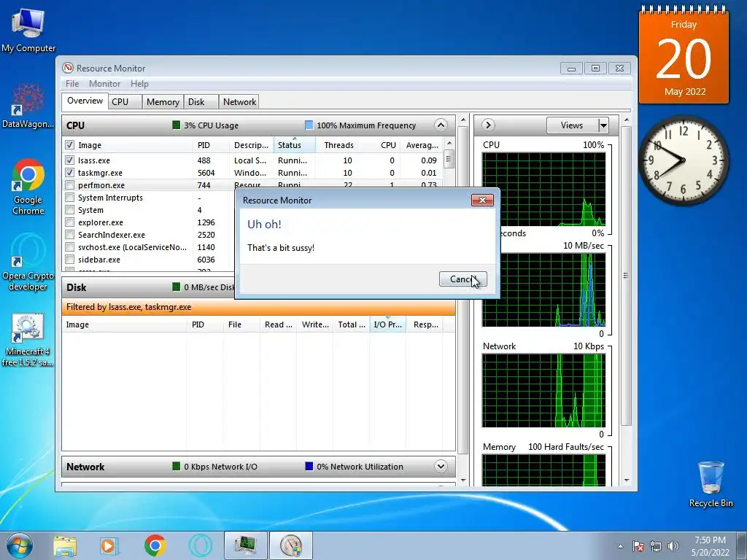
Task: Switch to the Disk tab
Action: (201, 102)
